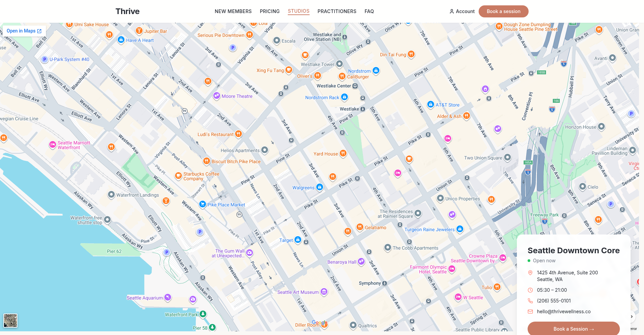The height and width of the screenshot is (335, 644).
Task: Click the Seattle Aquarium pin
Action: [x=167, y=297]
